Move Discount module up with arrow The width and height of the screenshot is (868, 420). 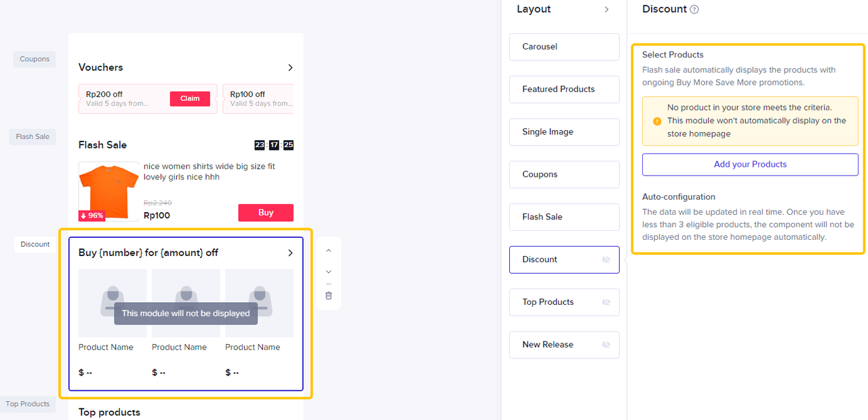[x=329, y=251]
